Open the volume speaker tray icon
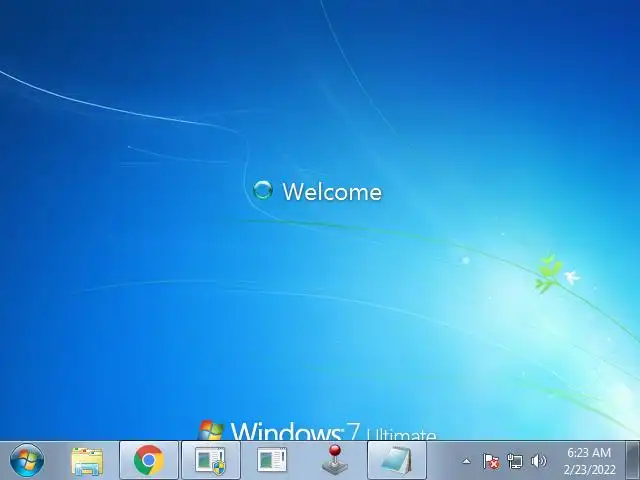 538,461
